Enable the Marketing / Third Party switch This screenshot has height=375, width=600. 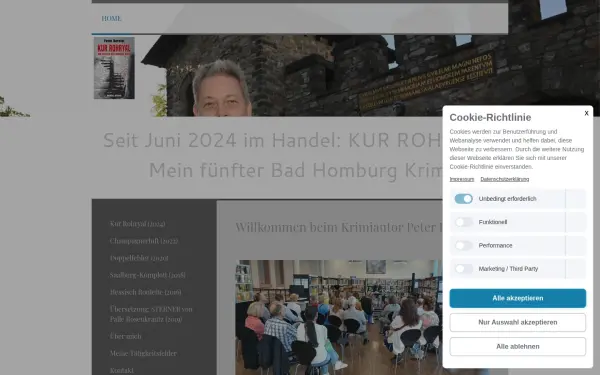463,269
